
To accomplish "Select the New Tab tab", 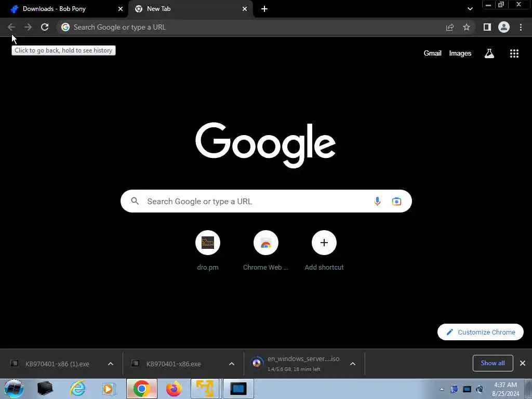I will click(190, 9).
